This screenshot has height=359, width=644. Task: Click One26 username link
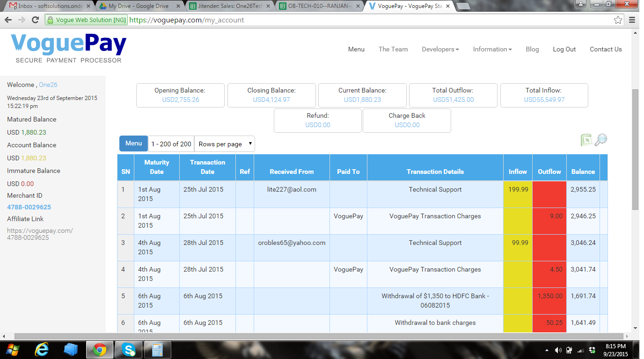pos(48,85)
